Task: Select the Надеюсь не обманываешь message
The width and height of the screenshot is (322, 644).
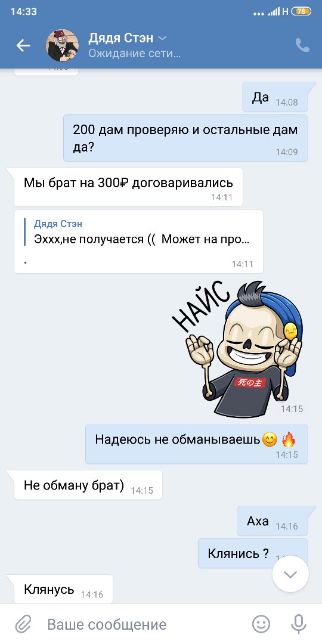Action: [196, 444]
